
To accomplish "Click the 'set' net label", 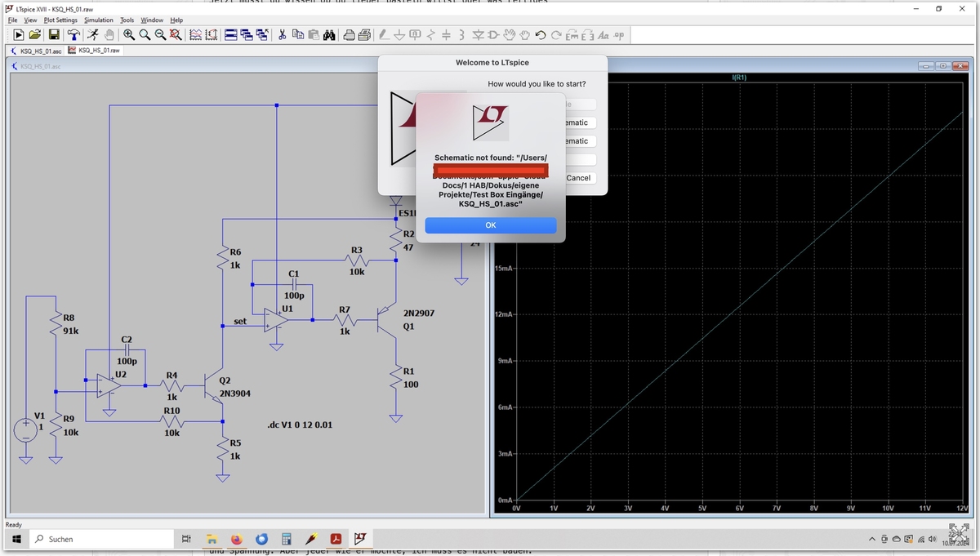I will pos(240,321).
